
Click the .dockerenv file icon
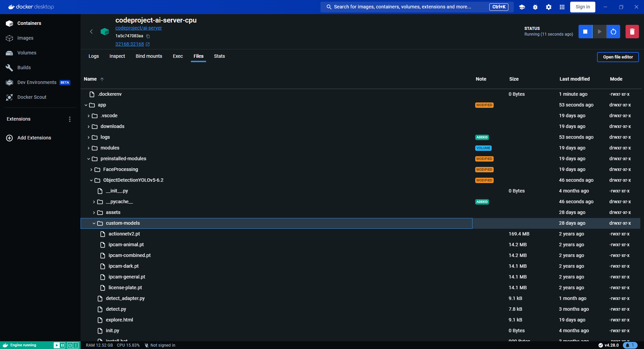point(92,94)
